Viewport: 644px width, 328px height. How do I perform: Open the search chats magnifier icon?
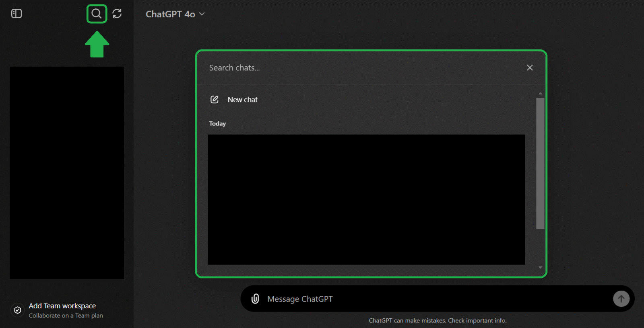point(97,14)
